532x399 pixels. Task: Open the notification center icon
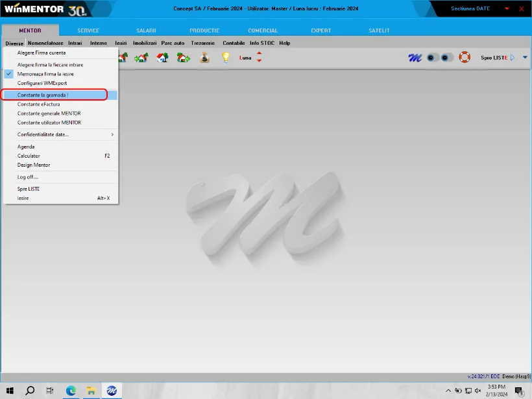[519, 391]
